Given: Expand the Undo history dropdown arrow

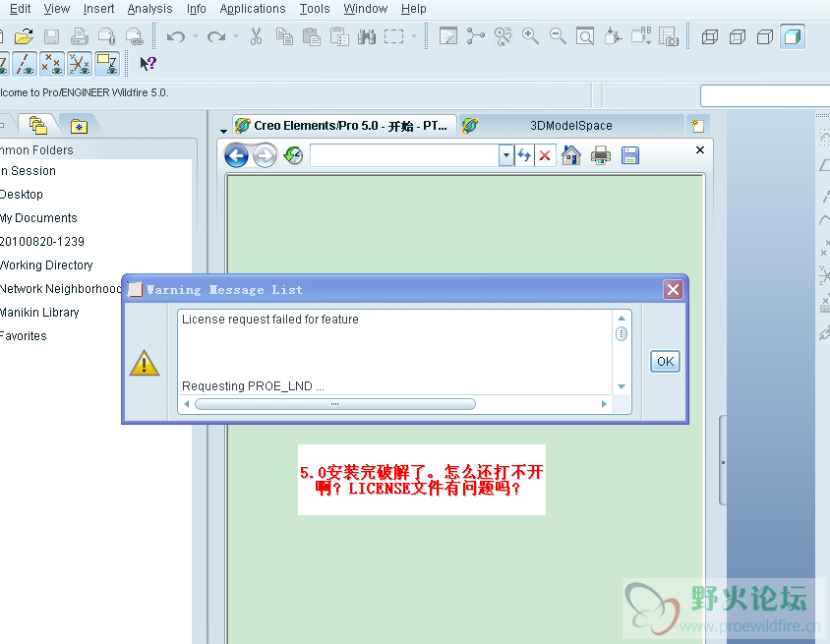Looking at the screenshot, I should point(196,36).
